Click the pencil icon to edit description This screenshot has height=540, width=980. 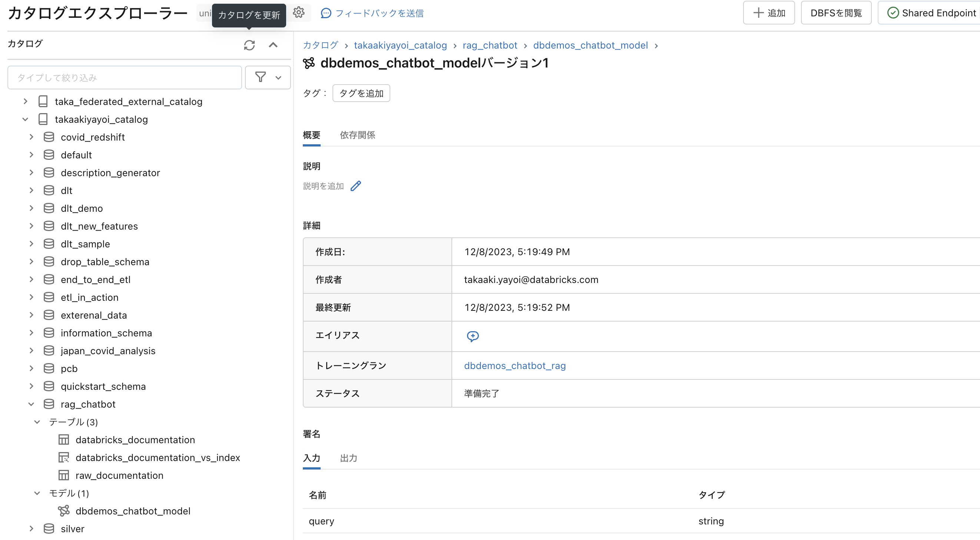[356, 186]
